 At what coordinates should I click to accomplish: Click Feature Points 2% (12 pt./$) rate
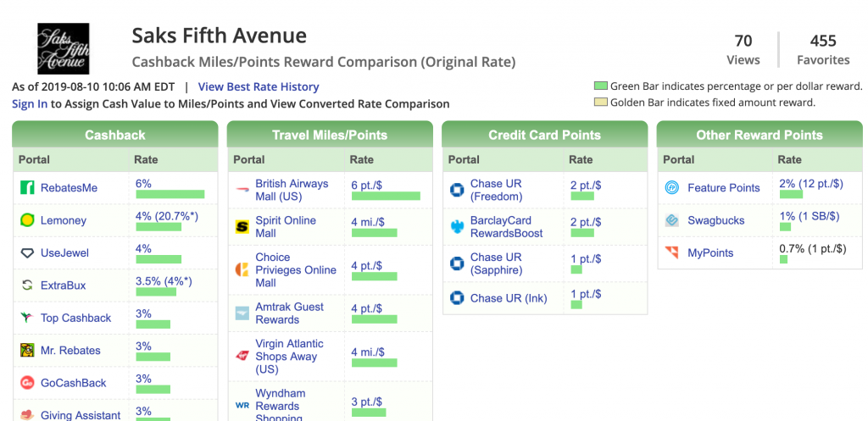(x=811, y=184)
